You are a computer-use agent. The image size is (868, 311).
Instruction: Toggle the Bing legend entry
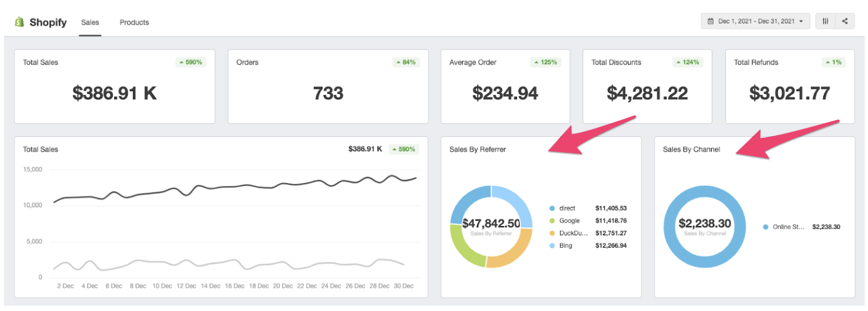coord(565,246)
